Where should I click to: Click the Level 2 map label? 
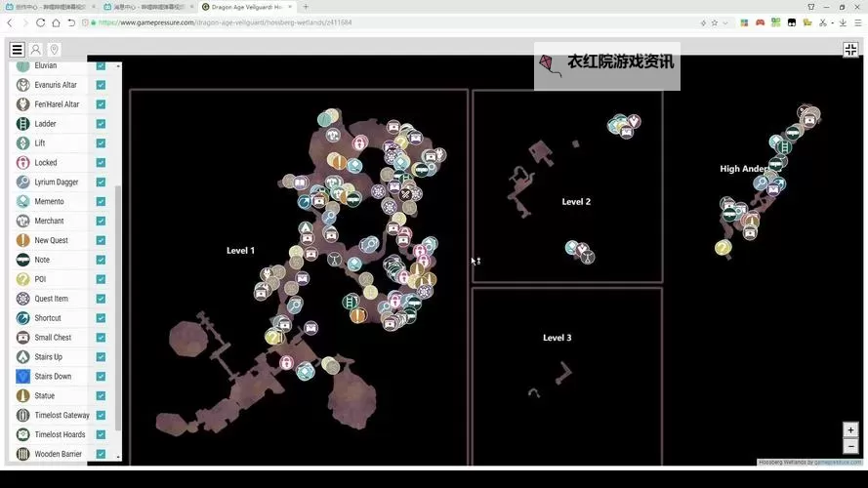click(x=576, y=202)
